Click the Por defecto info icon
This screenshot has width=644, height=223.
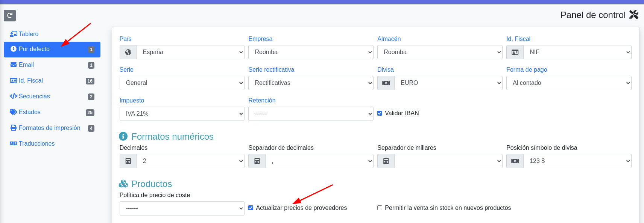(x=14, y=49)
